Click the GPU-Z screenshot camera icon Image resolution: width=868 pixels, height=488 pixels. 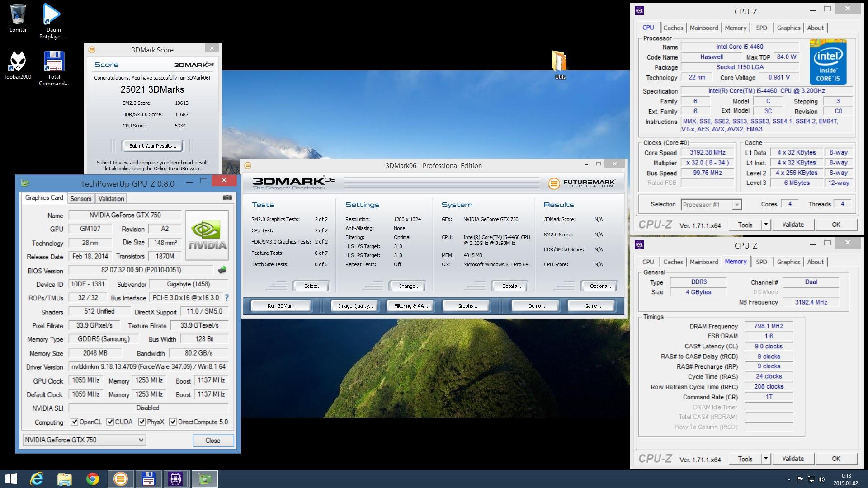[227, 197]
